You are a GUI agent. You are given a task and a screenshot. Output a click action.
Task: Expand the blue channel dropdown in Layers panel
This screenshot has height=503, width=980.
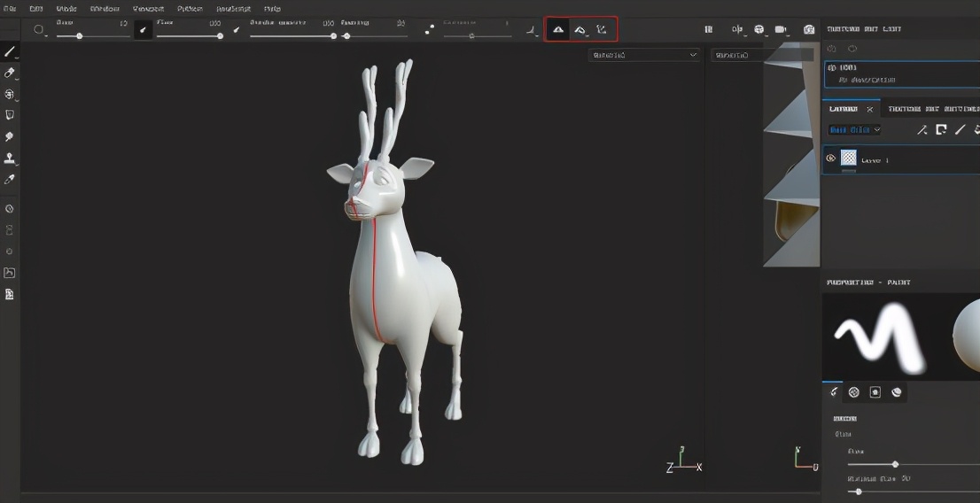tap(854, 130)
